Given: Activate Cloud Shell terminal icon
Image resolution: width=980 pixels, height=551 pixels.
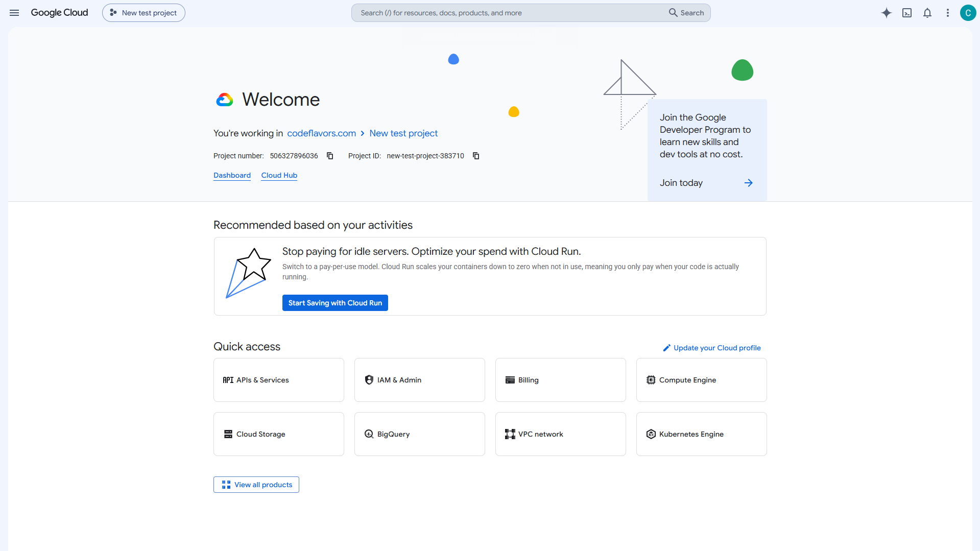Looking at the screenshot, I should (x=907, y=13).
